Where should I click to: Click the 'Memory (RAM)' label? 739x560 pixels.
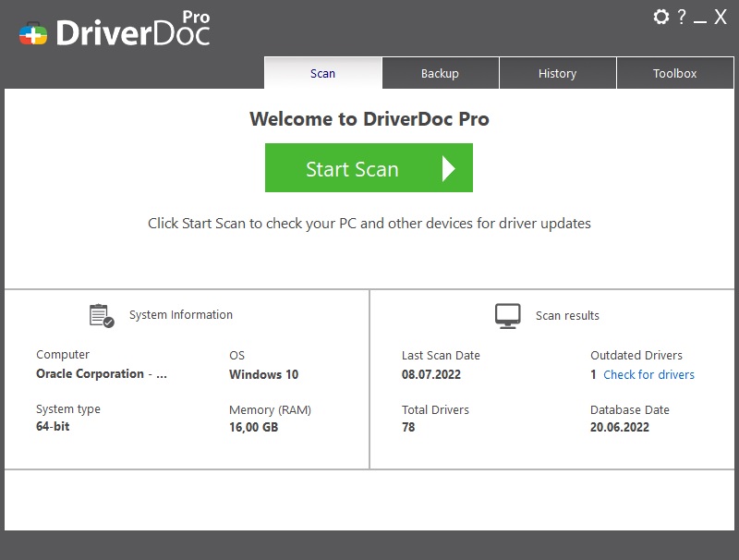pyautogui.click(x=270, y=410)
